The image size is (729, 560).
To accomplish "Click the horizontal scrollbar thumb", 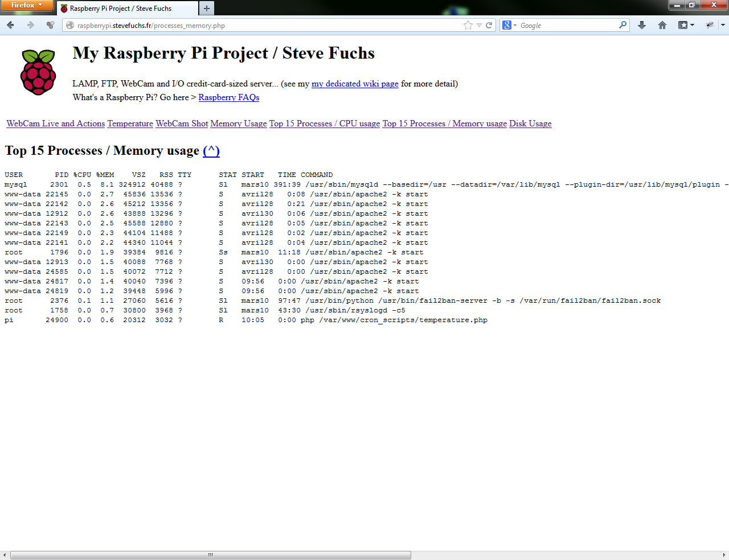I will pyautogui.click(x=211, y=555).
